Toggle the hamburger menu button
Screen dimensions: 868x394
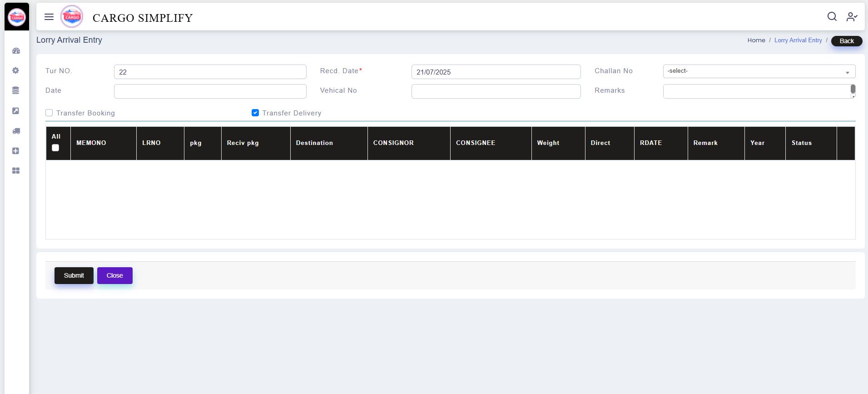pyautogui.click(x=49, y=17)
